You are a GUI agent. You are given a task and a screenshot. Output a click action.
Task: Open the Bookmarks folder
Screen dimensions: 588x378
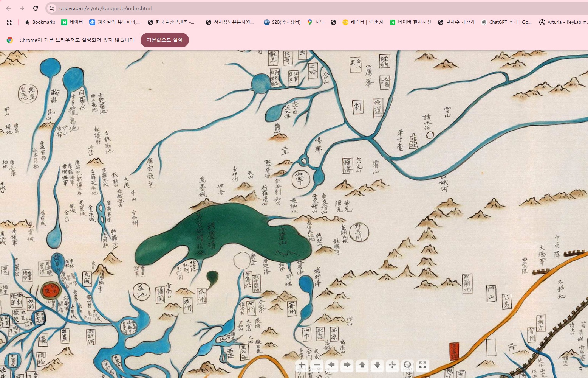(x=40, y=22)
